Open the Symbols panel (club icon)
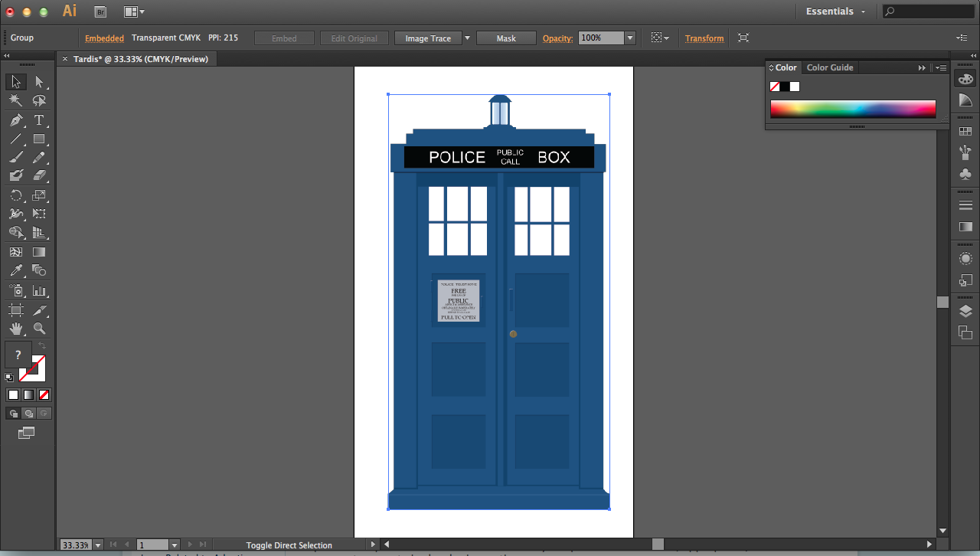 coord(965,175)
